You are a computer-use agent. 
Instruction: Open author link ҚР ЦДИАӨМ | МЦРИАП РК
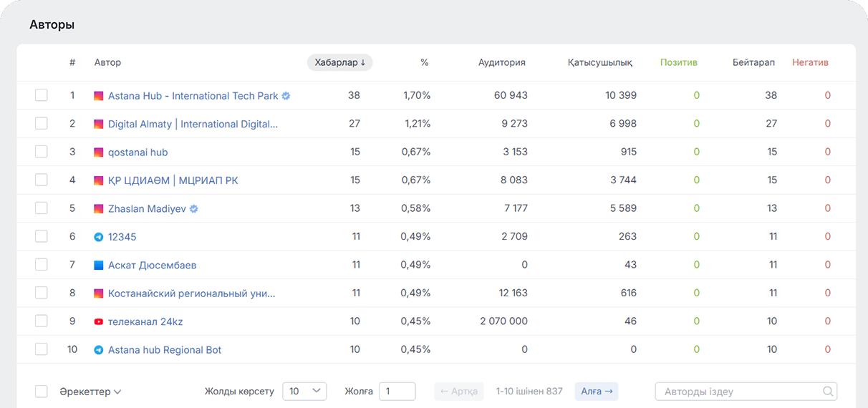[173, 180]
